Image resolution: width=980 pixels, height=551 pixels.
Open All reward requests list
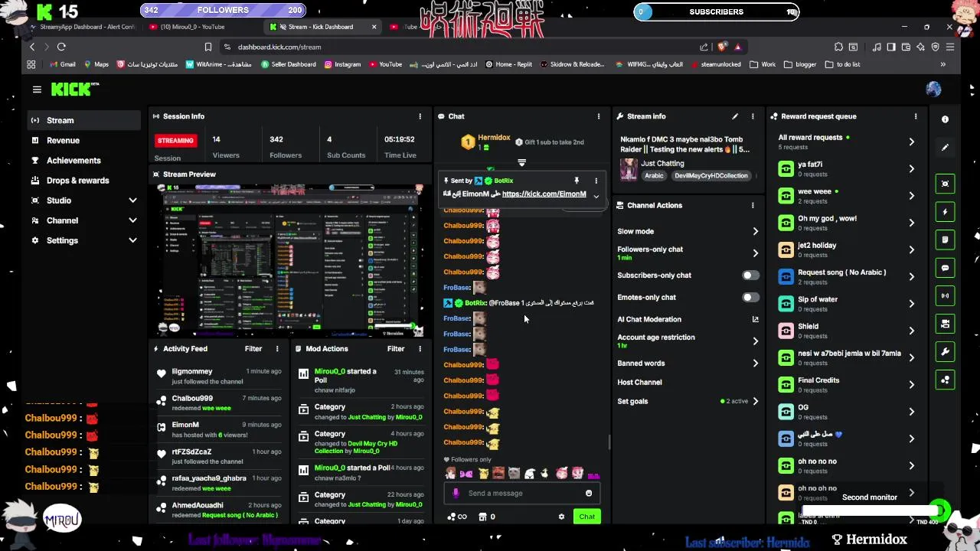point(846,142)
